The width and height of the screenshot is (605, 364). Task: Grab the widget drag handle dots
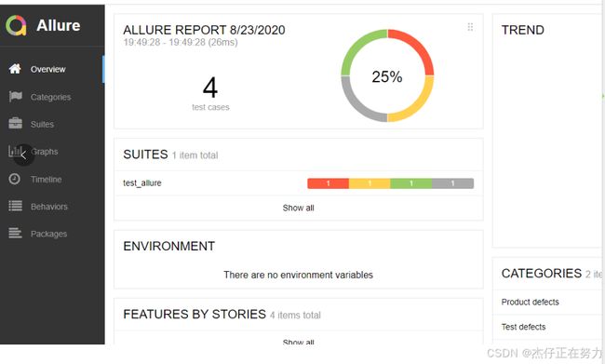click(470, 27)
